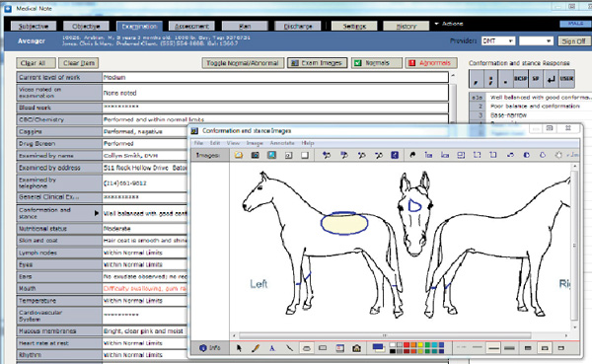Insert period using response toolbar
This screenshot has height=364, width=592.
click(x=505, y=79)
